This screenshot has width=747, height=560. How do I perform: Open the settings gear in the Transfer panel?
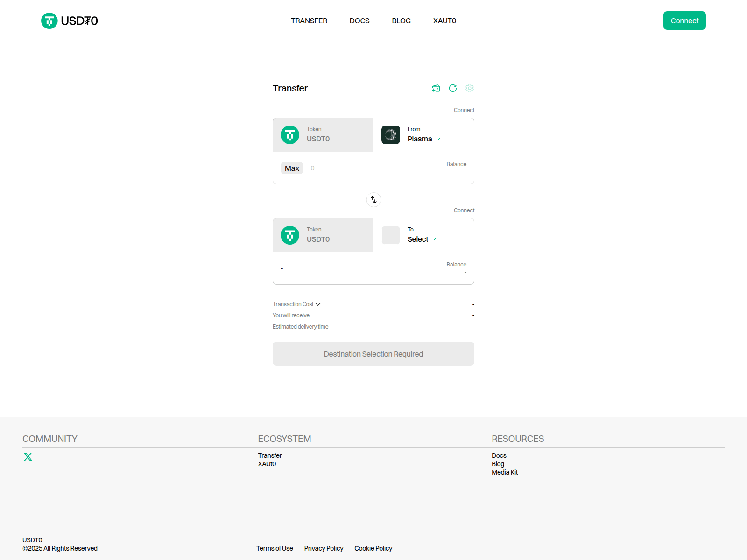click(470, 88)
